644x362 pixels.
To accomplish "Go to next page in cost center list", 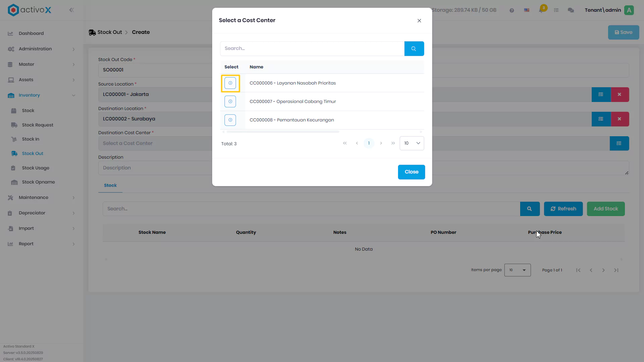I will [x=381, y=143].
